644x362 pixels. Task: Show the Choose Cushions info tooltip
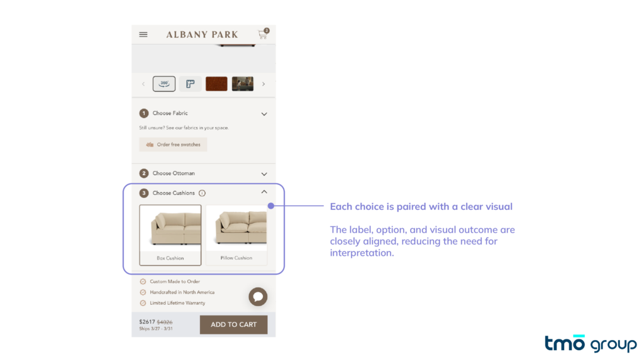click(202, 193)
